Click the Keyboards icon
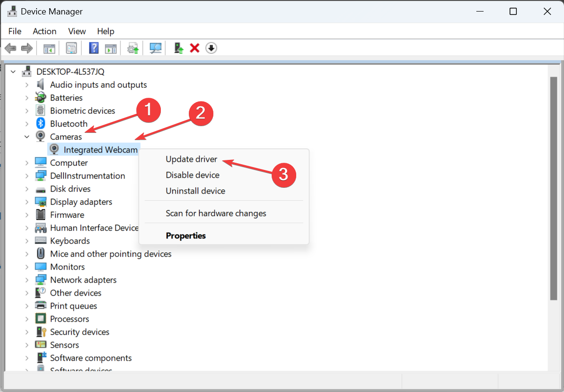The height and width of the screenshot is (392, 564). click(40, 240)
